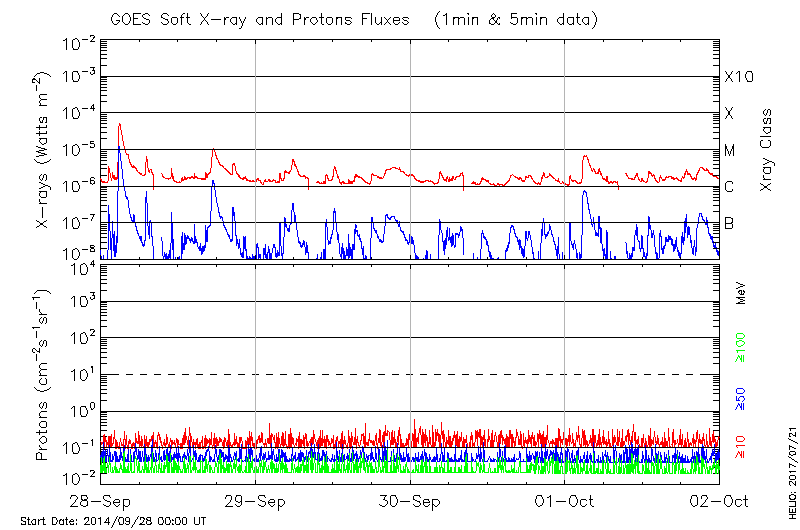Click the C class label on right axis

[x=730, y=187]
